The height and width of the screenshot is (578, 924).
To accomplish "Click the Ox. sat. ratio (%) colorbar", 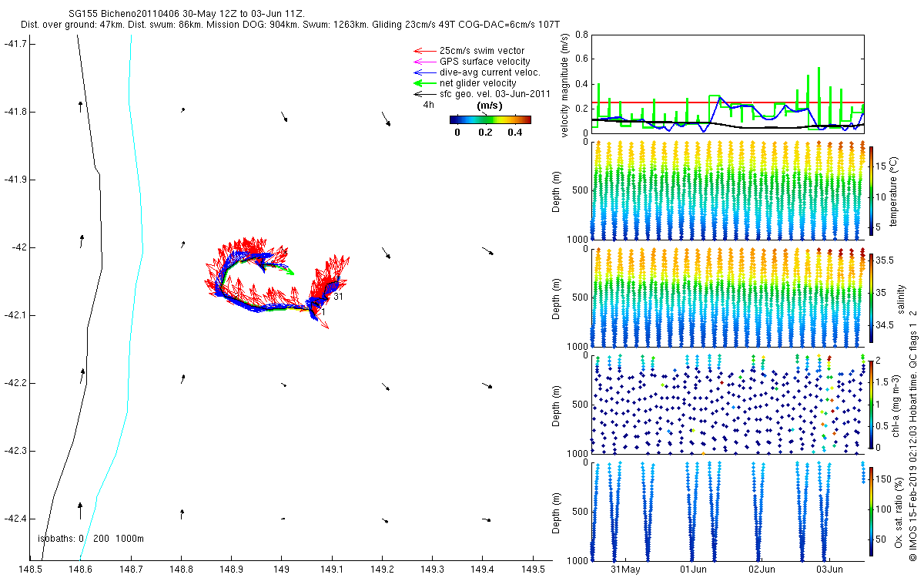I will coord(871,511).
